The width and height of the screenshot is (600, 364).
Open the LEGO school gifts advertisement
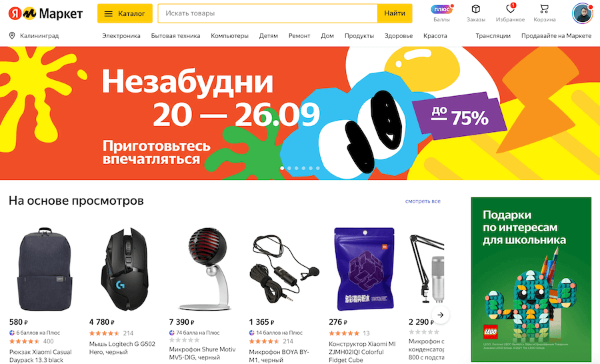(531, 279)
